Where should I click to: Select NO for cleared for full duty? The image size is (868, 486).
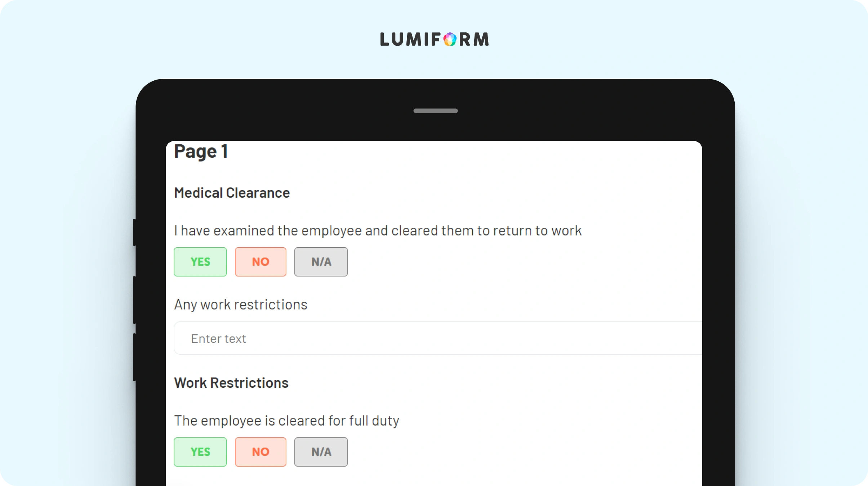[261, 452]
